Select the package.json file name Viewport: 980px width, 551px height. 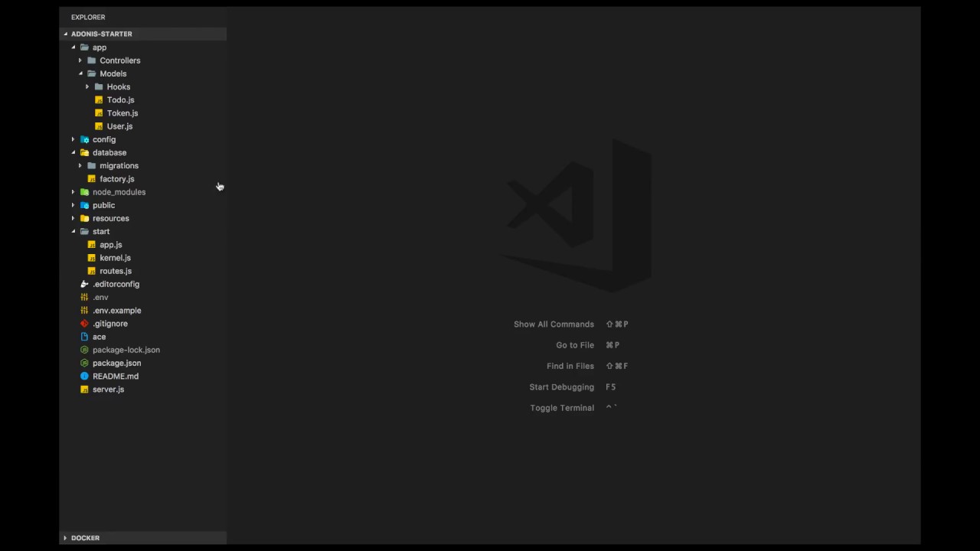pyautogui.click(x=116, y=363)
